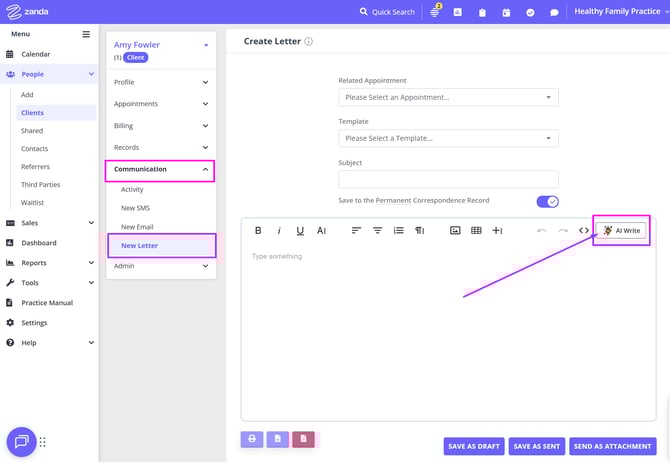Toggle Save to the Permanent Correspondence Record
This screenshot has width=670, height=462.
547,201
